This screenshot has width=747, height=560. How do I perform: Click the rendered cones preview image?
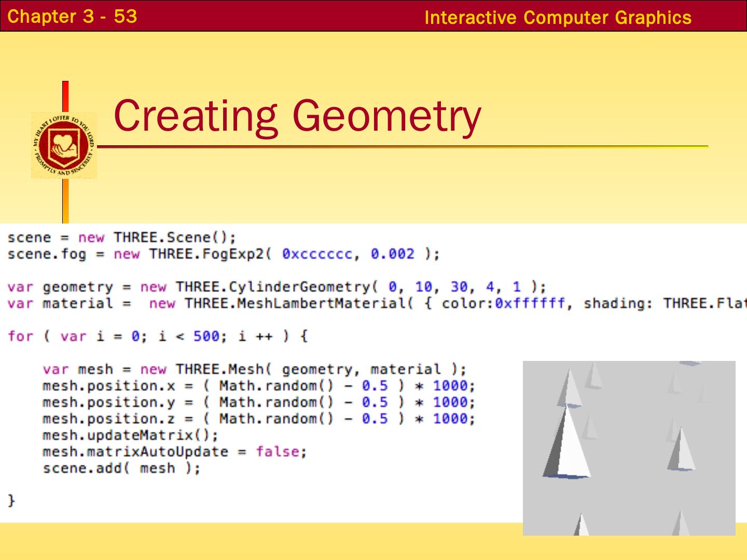click(x=629, y=448)
